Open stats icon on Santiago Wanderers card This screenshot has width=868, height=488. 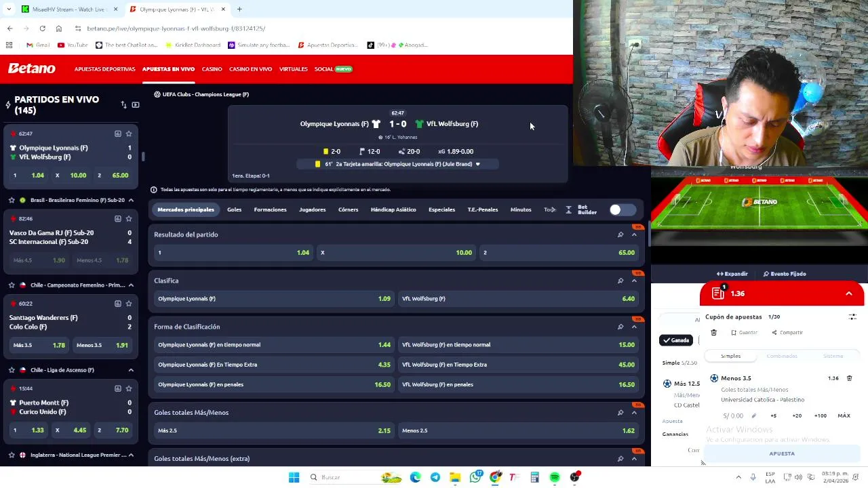[118, 303]
